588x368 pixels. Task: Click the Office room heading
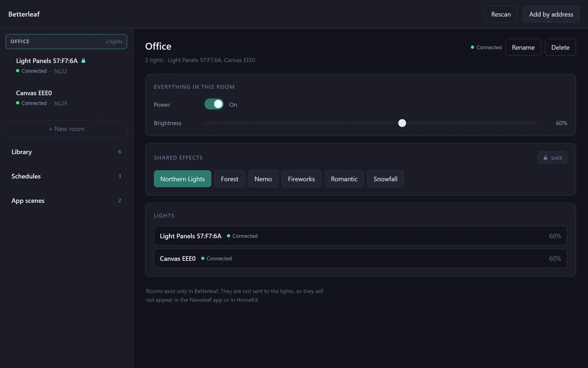pos(158,46)
